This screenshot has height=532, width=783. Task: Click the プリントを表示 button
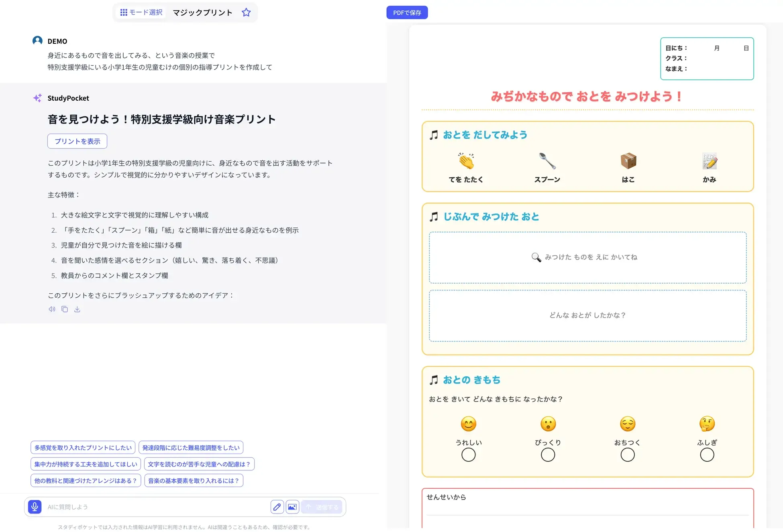pyautogui.click(x=77, y=141)
